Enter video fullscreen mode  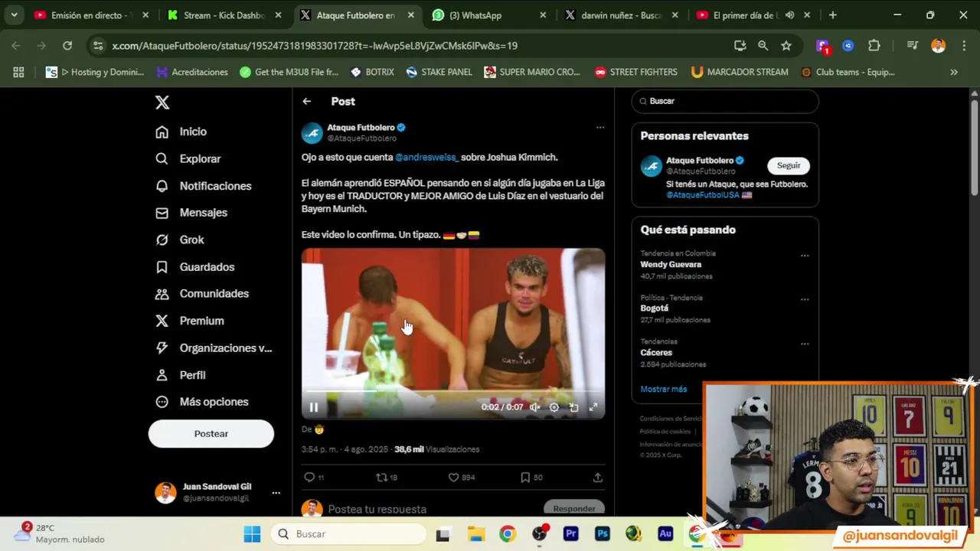593,407
